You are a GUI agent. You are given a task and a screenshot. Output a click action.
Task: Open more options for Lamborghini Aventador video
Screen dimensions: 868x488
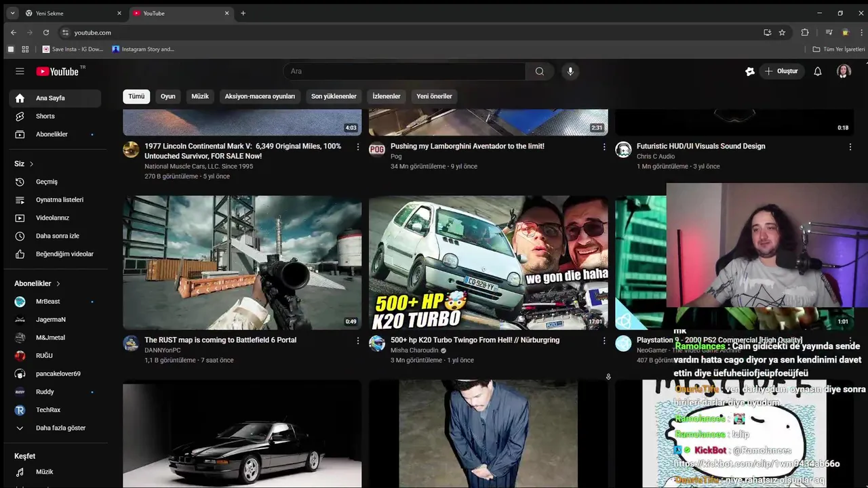[604, 147]
